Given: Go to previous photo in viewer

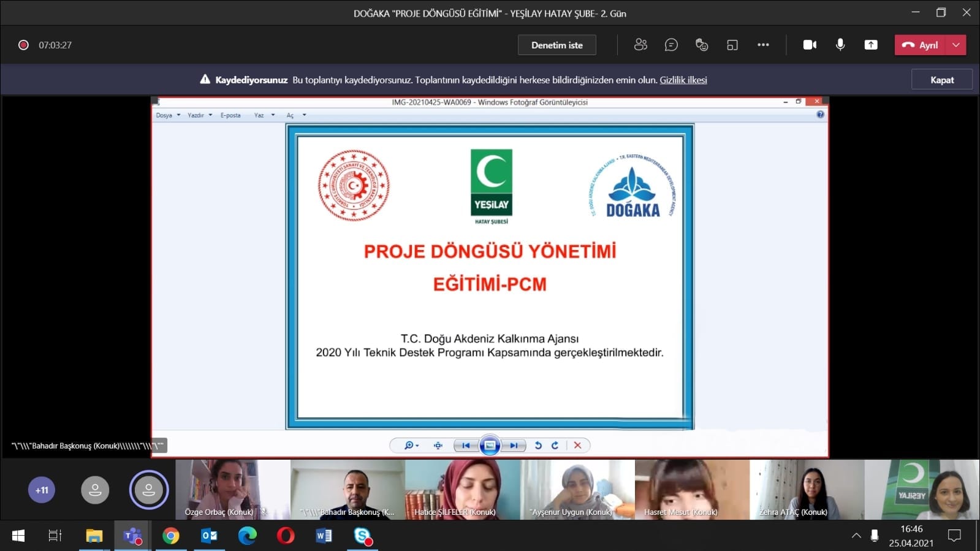Looking at the screenshot, I should coord(466,446).
